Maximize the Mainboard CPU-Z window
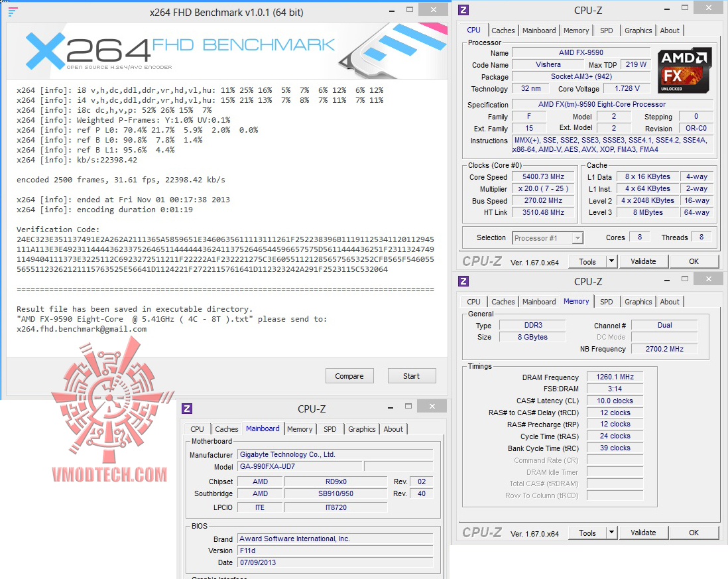 pos(408,407)
